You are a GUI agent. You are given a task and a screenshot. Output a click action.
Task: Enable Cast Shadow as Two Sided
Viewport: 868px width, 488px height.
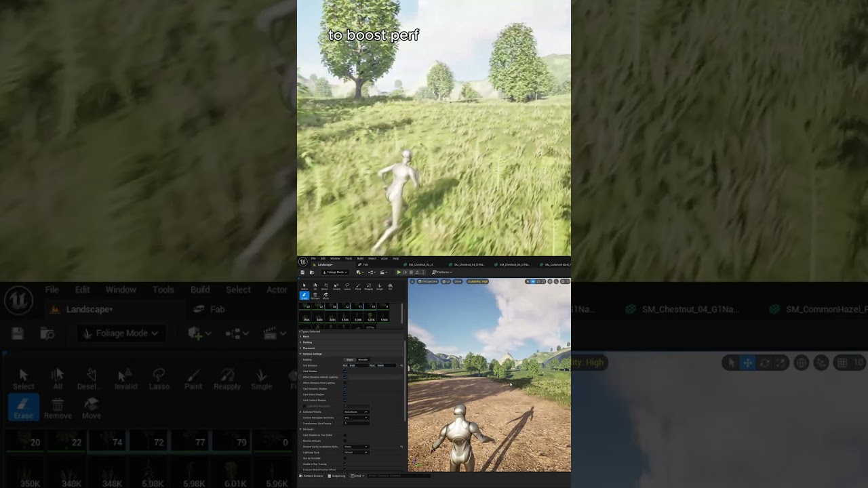(345, 435)
